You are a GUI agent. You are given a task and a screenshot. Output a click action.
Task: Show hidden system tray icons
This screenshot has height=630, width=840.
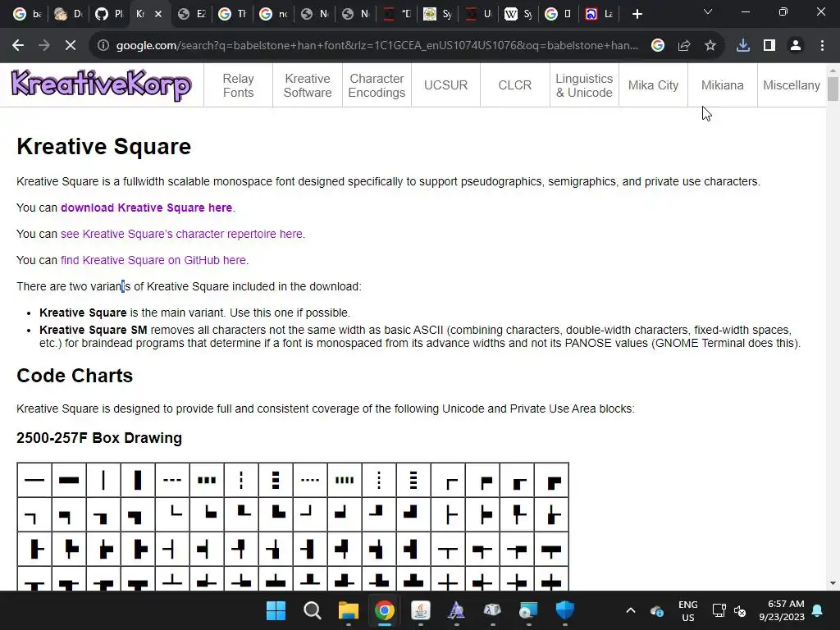pos(631,610)
